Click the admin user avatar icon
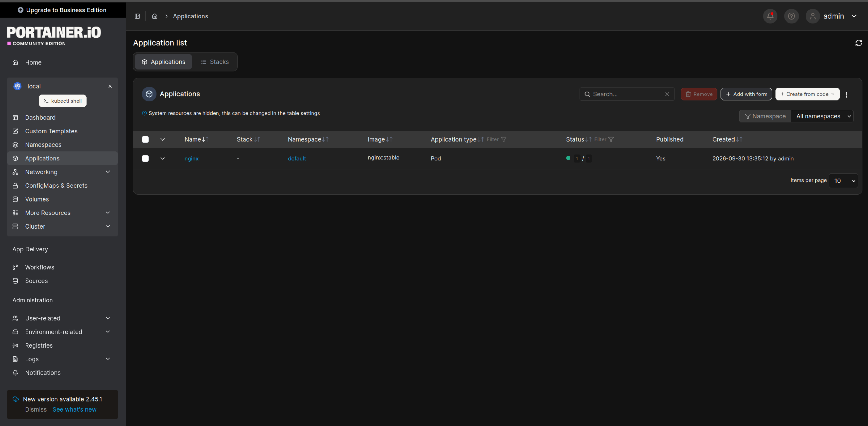Image resolution: width=868 pixels, height=426 pixels. 813,16
